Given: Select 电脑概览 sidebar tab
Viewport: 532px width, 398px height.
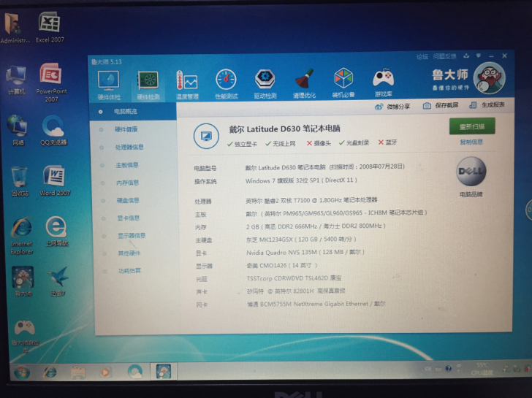Looking at the screenshot, I should tap(133, 112).
